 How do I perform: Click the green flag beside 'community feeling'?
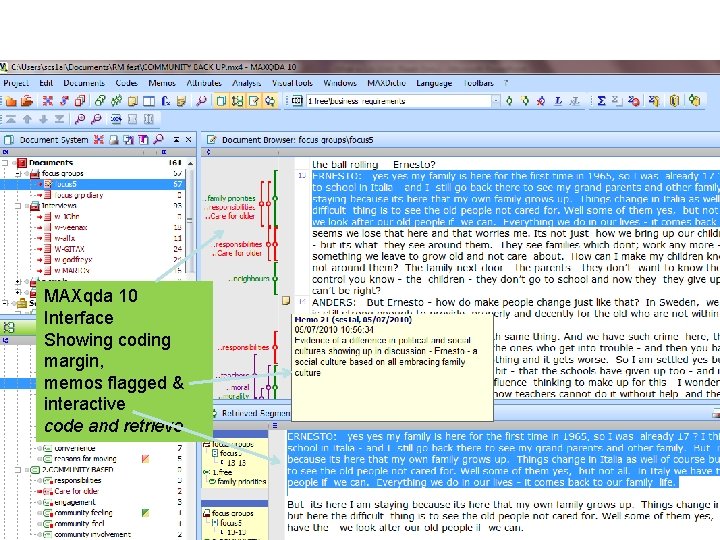145,512
